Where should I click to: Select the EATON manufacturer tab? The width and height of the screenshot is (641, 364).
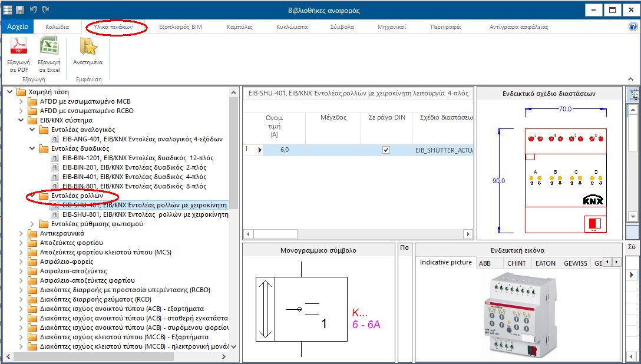pyautogui.click(x=545, y=263)
